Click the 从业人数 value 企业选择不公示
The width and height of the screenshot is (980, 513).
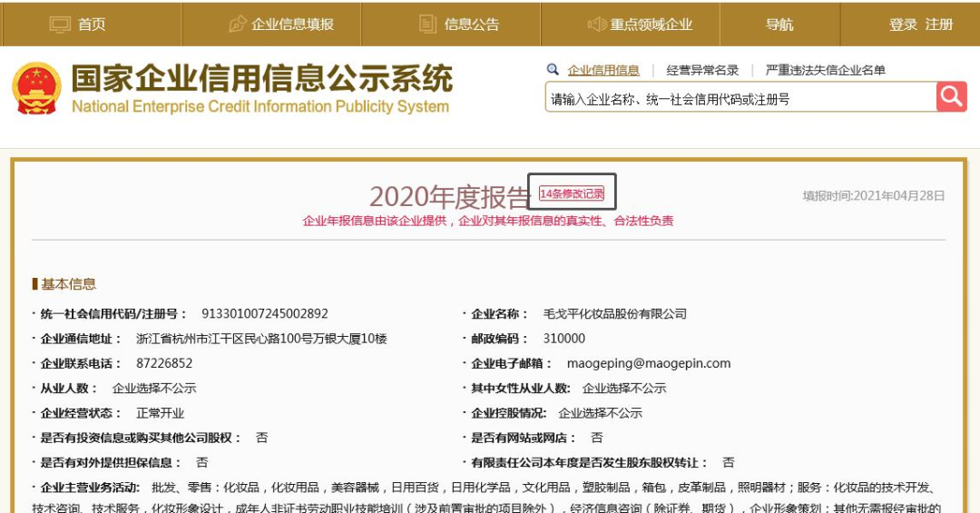[154, 388]
